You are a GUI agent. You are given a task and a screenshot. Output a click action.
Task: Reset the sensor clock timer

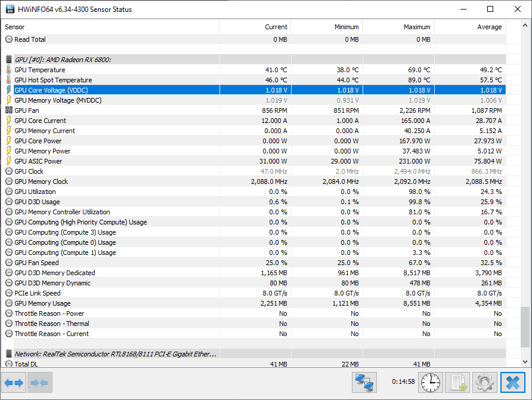click(x=431, y=382)
